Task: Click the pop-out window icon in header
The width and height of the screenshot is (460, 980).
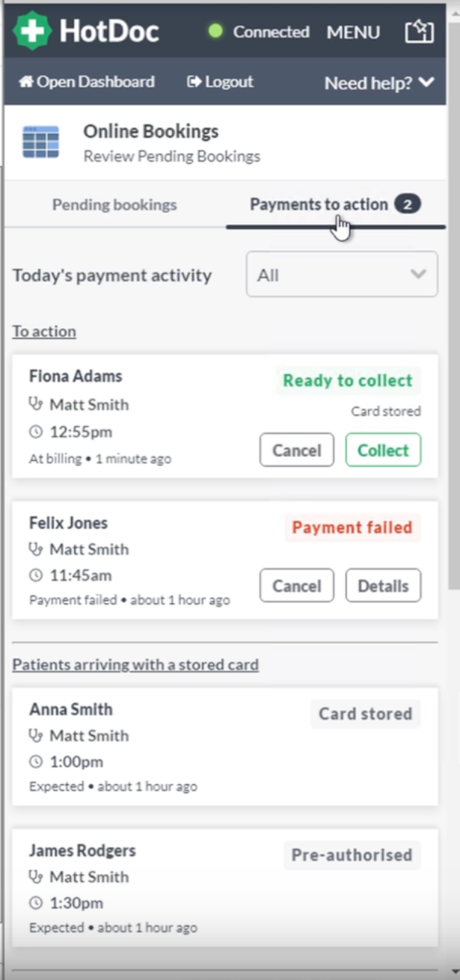Action: pyautogui.click(x=418, y=32)
